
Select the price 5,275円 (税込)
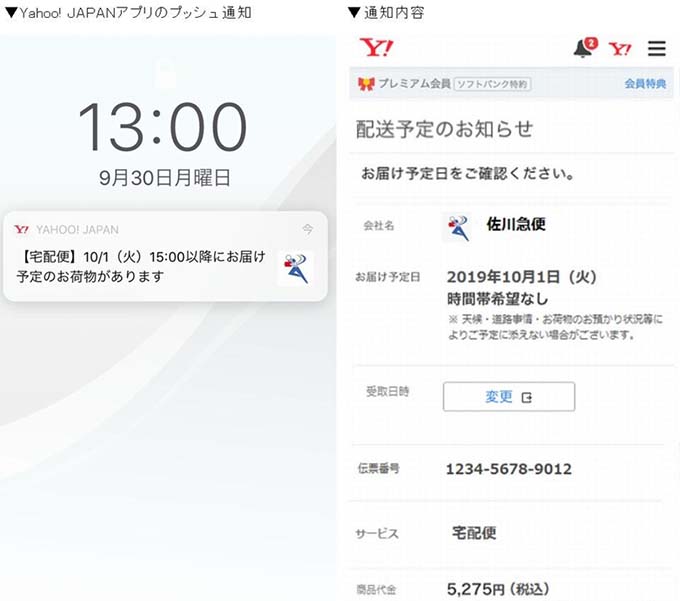tap(498, 589)
